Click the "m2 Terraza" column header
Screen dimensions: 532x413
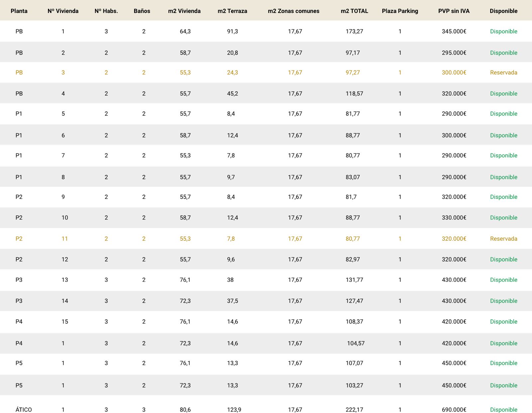(x=232, y=11)
